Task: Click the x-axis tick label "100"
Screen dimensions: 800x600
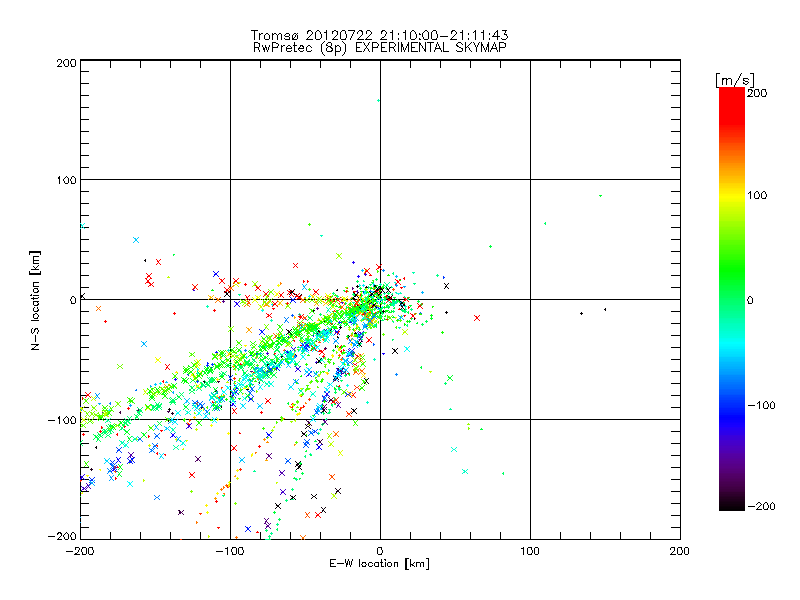Action: 530,551
